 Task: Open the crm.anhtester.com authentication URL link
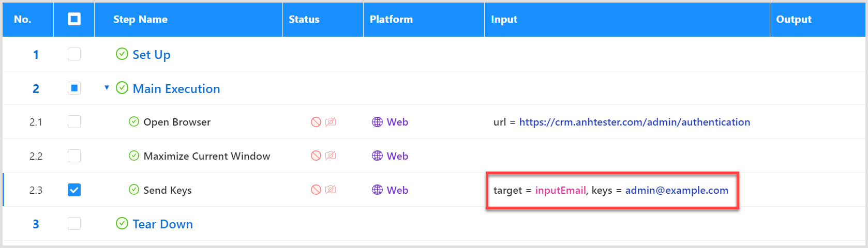point(635,122)
